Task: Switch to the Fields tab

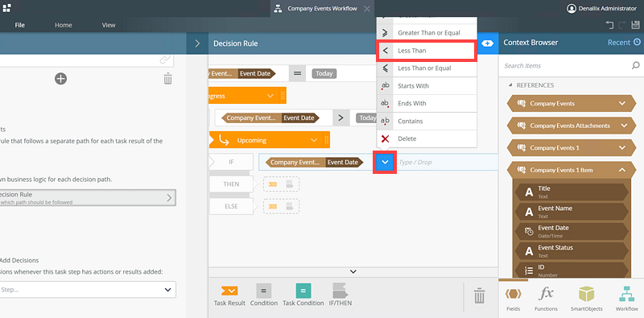Action: click(x=513, y=299)
